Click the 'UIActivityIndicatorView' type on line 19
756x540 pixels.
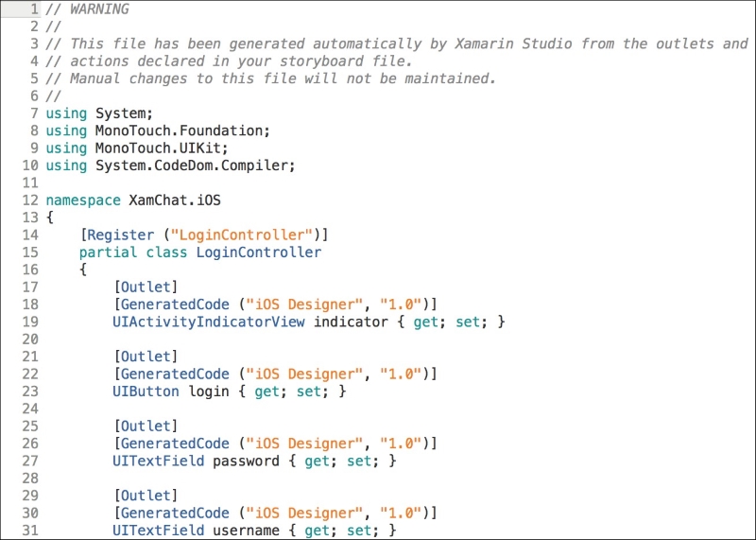tap(209, 322)
